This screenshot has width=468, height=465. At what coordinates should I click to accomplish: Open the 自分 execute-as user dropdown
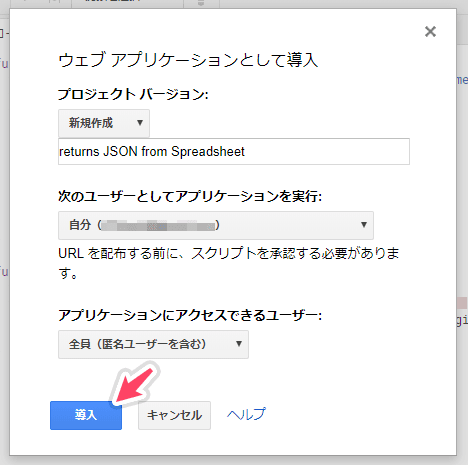tap(216, 225)
